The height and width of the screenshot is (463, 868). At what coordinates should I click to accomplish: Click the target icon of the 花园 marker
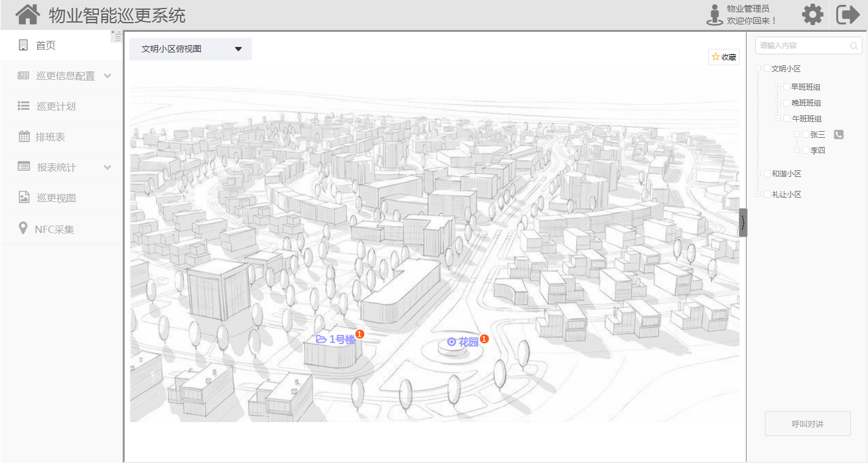452,342
